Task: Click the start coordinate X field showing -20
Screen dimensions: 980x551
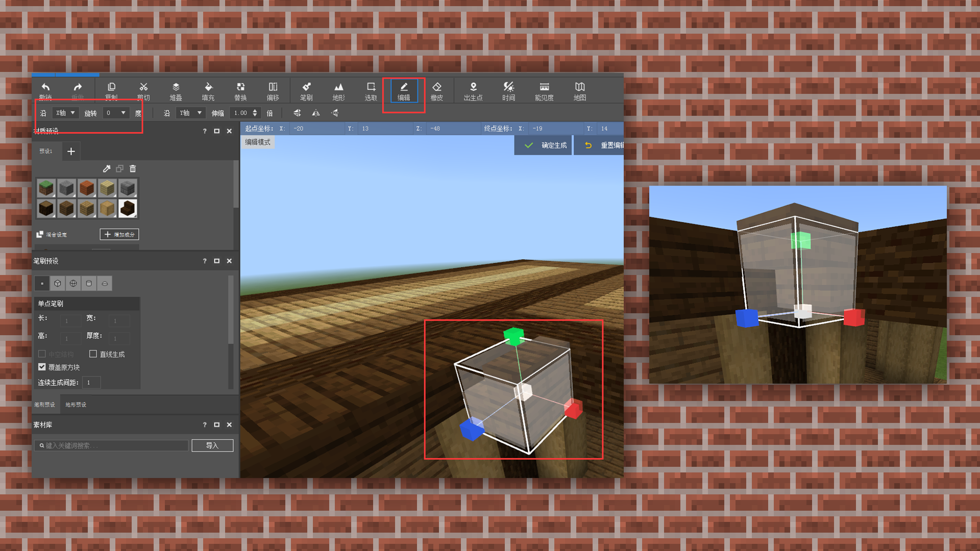Action: (x=316, y=129)
